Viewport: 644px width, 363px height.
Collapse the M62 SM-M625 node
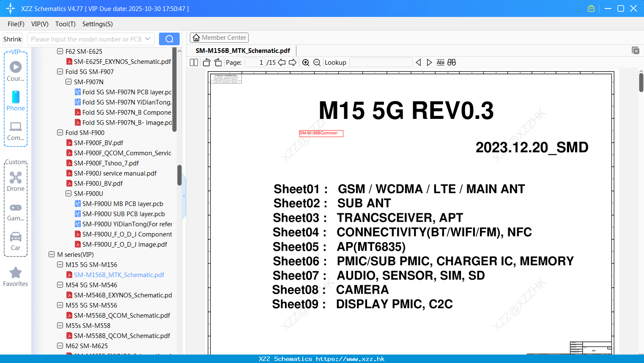(60, 346)
